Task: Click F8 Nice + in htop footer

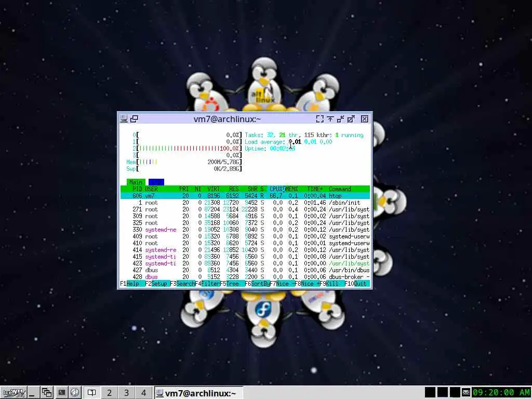Action: click(307, 284)
